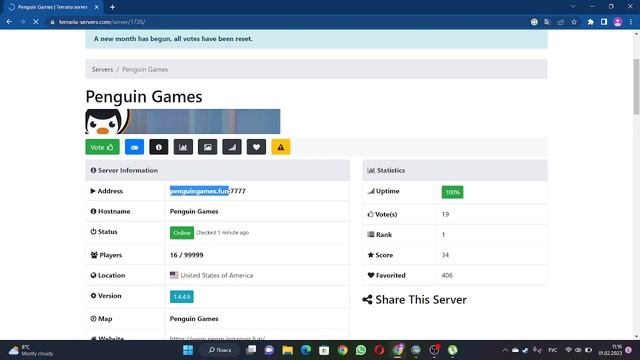Open the Windows Start menu
This screenshot has width=640, height=360.
coord(188,350)
